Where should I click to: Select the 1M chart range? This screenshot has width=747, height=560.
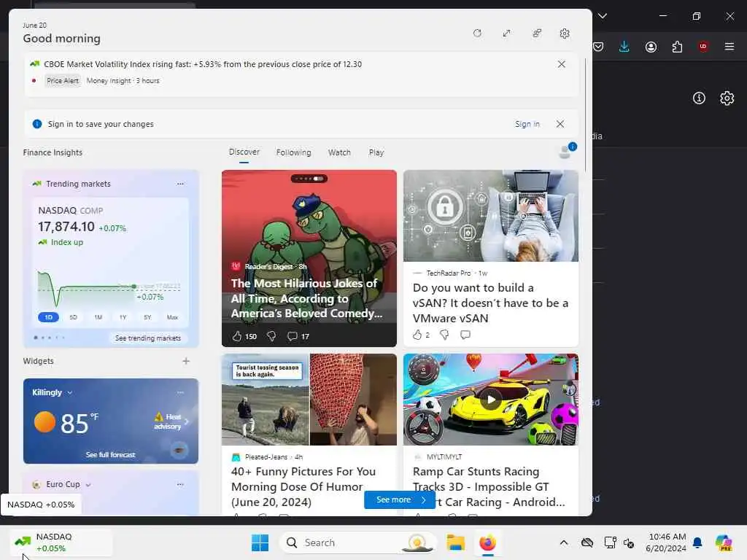click(98, 317)
